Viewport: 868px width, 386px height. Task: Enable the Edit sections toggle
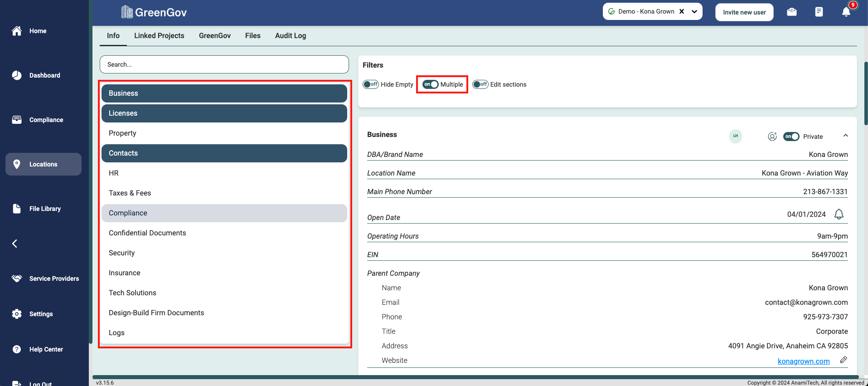[x=480, y=84]
